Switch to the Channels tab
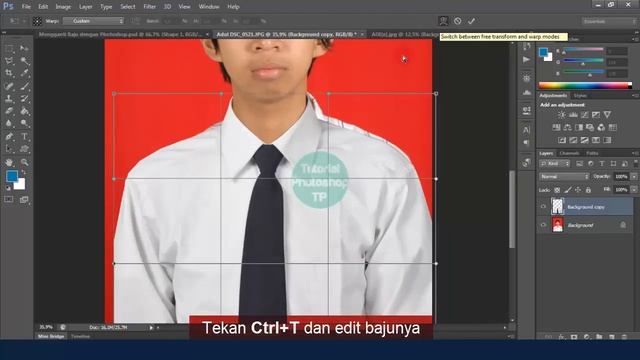Screen dimensions: 640x360 point(569,153)
